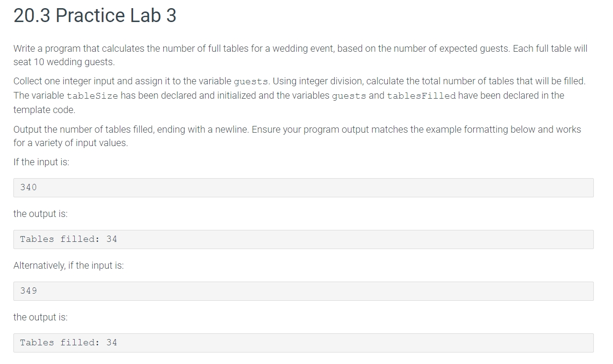Click the 'template code.' text
The height and width of the screenshot is (364, 613).
[x=44, y=110]
